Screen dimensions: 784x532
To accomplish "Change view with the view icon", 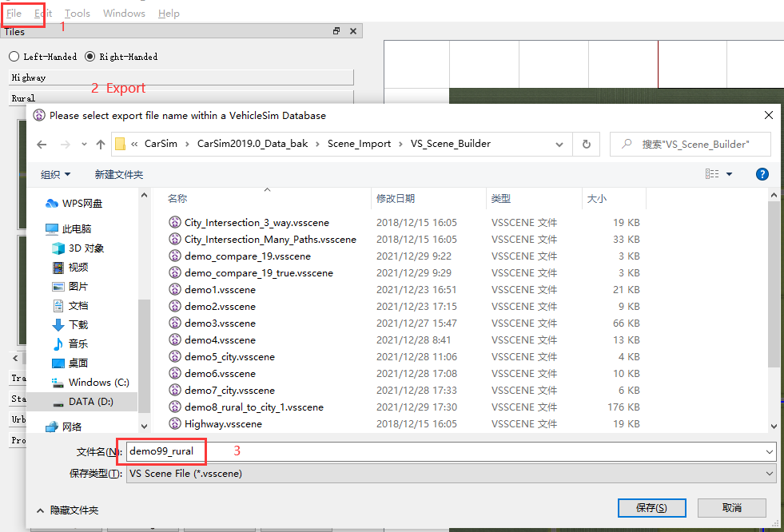I will point(712,174).
